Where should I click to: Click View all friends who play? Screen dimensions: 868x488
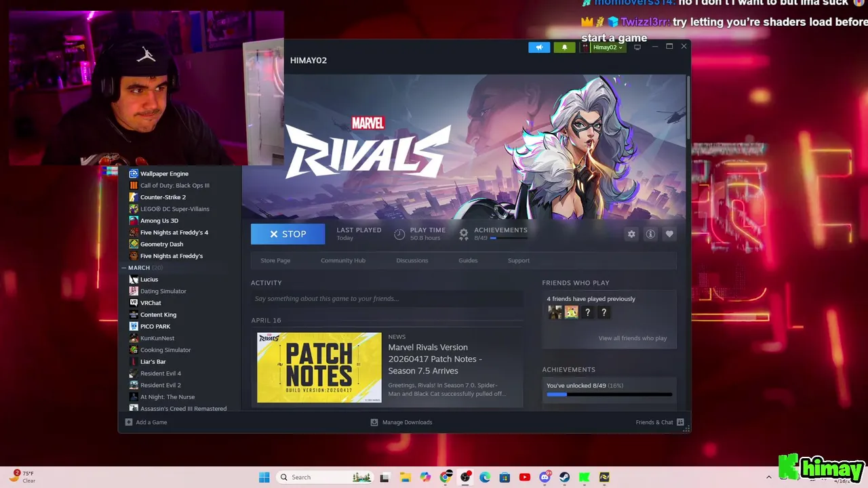pos(633,338)
